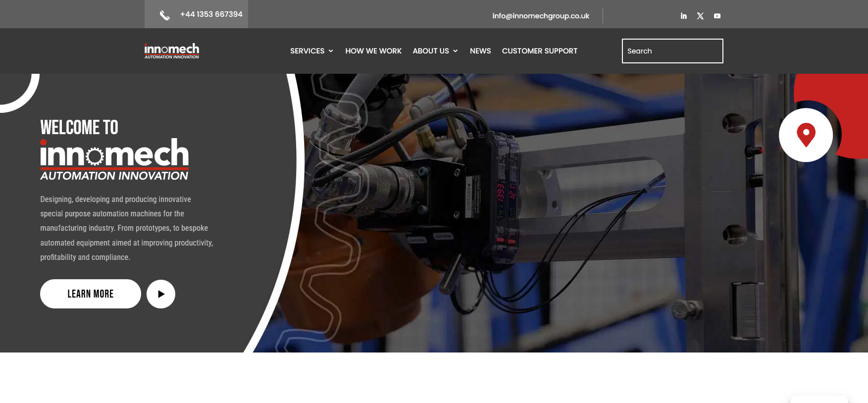Open the ABOUT US menu item

pyautogui.click(x=431, y=51)
